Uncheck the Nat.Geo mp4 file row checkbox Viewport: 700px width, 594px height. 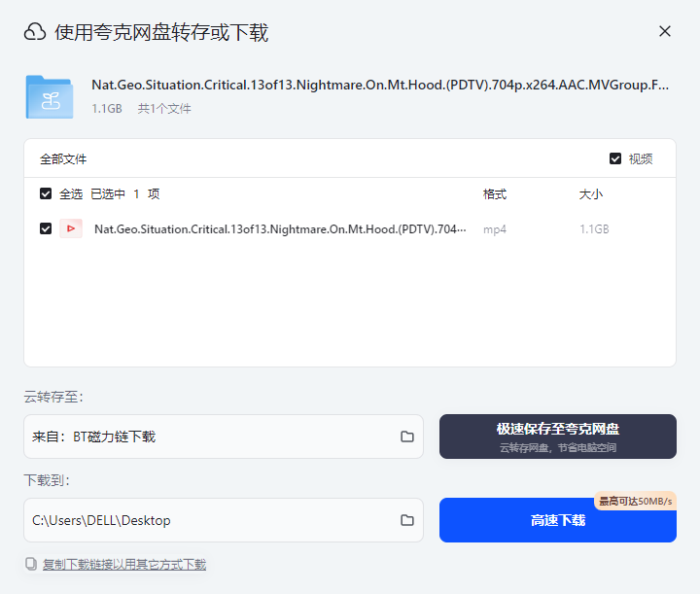pyautogui.click(x=46, y=229)
